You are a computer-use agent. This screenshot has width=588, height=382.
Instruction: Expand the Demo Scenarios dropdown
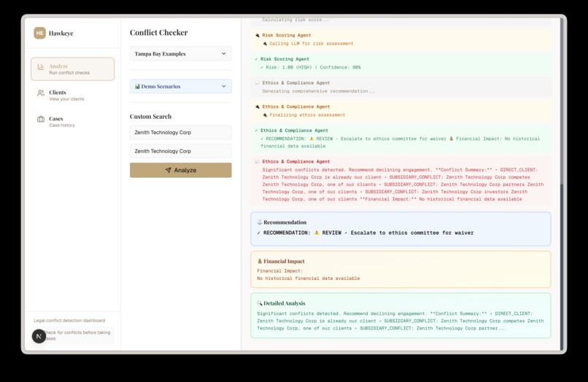[181, 86]
